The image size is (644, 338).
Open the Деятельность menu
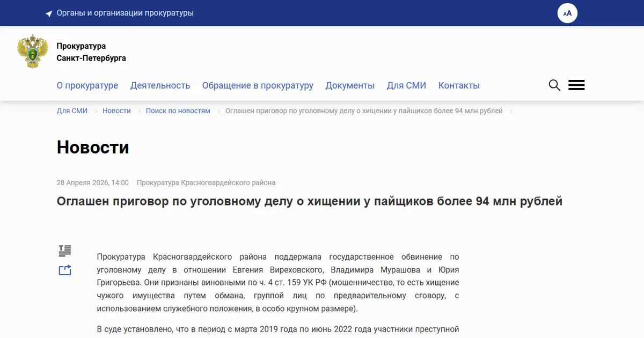(x=160, y=85)
